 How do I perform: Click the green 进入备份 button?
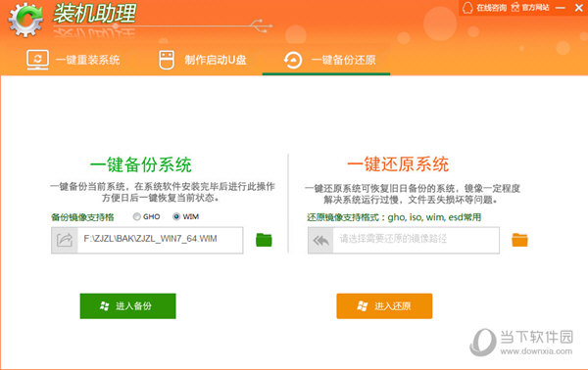click(127, 306)
